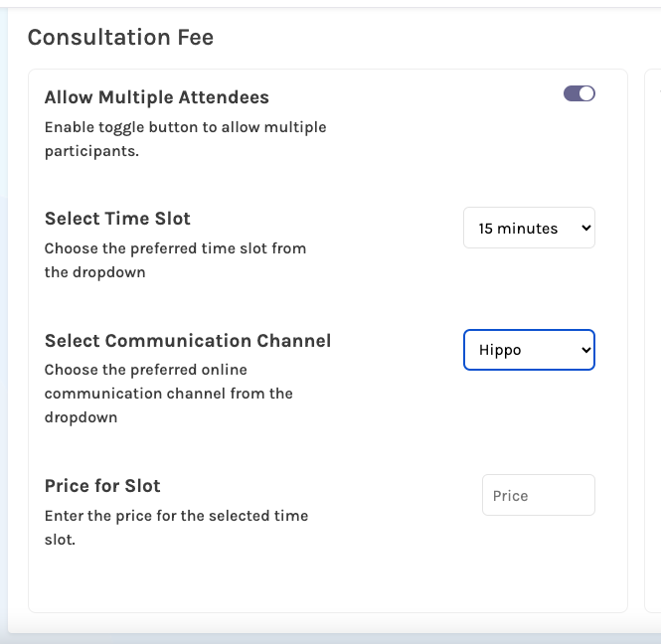
Task: Click the 'Enter the price' description text
Action: tap(176, 528)
